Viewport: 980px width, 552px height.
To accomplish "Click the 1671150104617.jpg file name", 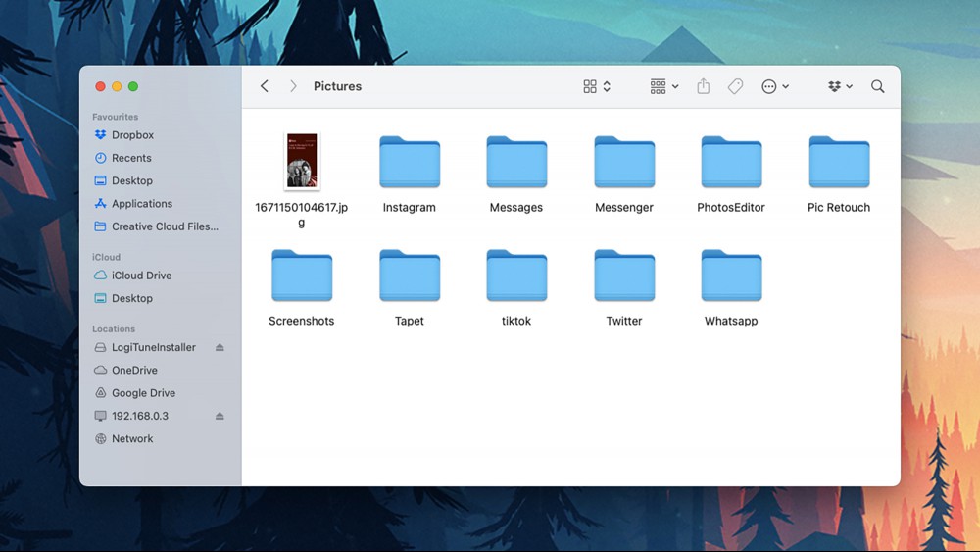I will 301,215.
